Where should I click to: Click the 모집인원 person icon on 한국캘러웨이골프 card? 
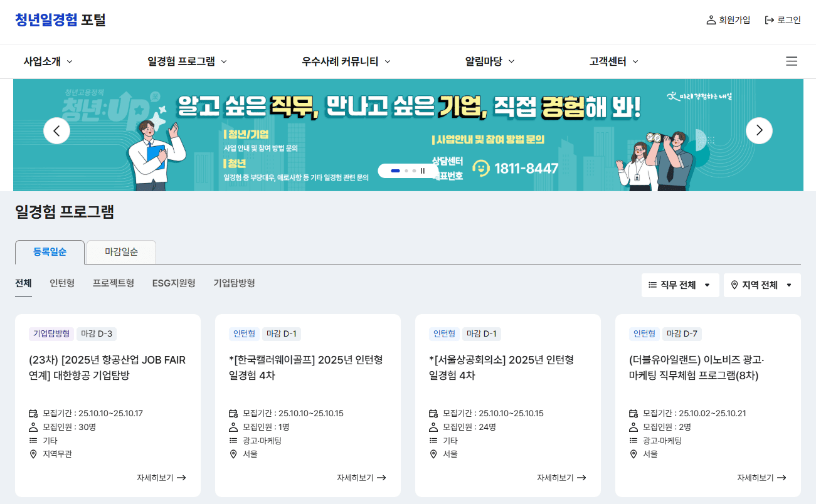tap(232, 427)
